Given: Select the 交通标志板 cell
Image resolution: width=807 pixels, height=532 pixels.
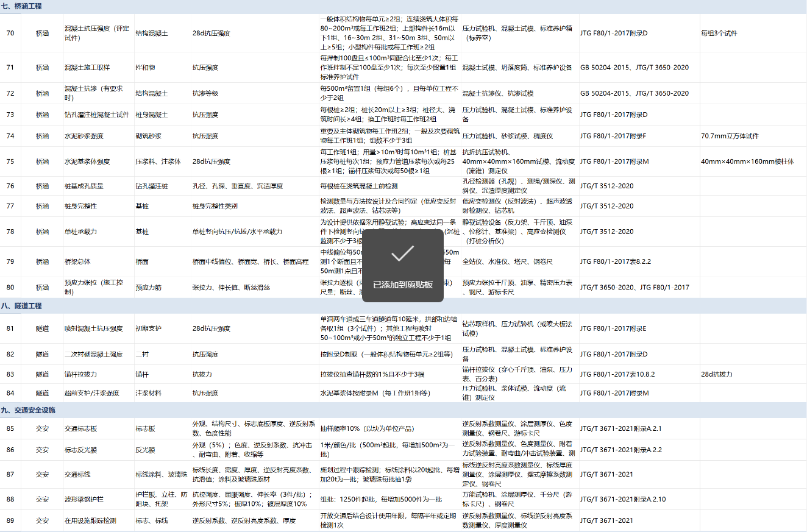Looking at the screenshot, I should pyautogui.click(x=80, y=428).
